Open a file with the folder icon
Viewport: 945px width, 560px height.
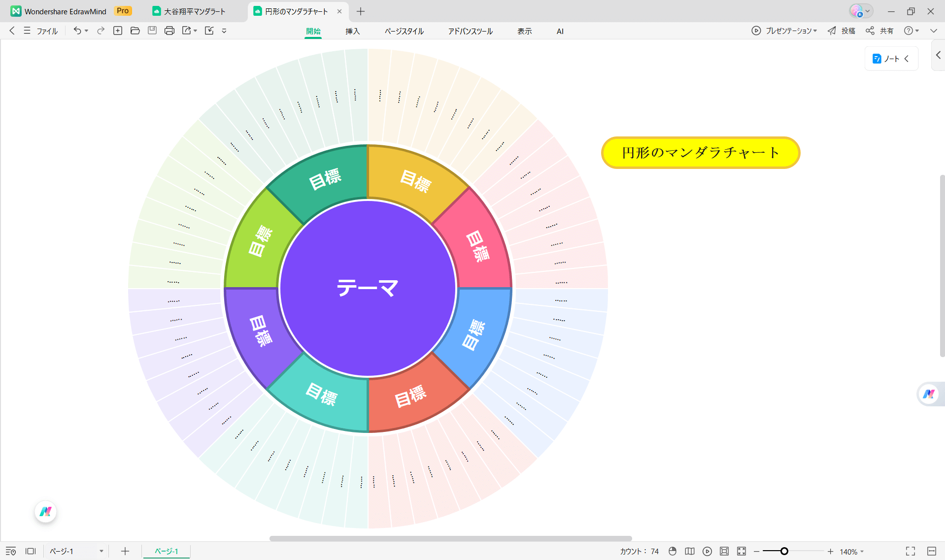(x=135, y=31)
